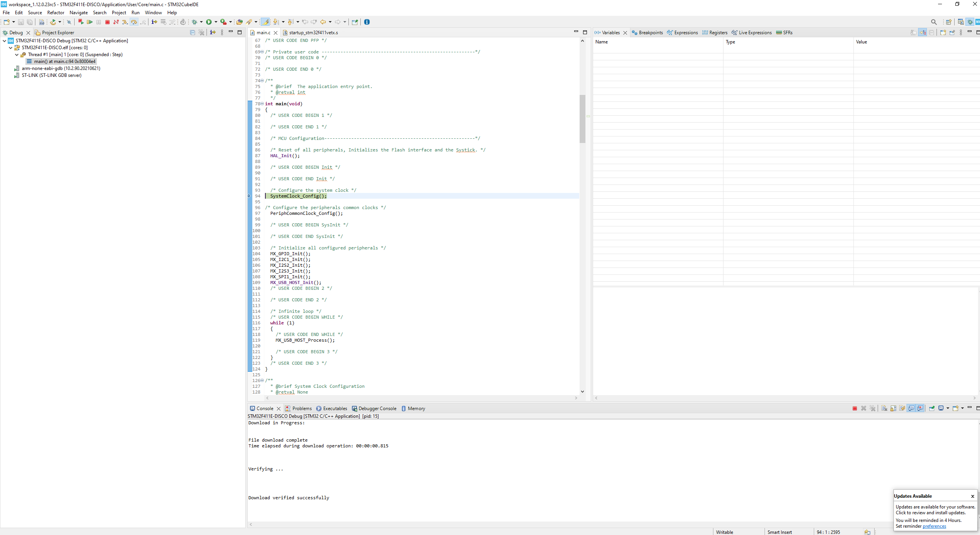Viewport: 980px width, 535px height.
Task: Click the Step Into icon
Action: [125, 22]
